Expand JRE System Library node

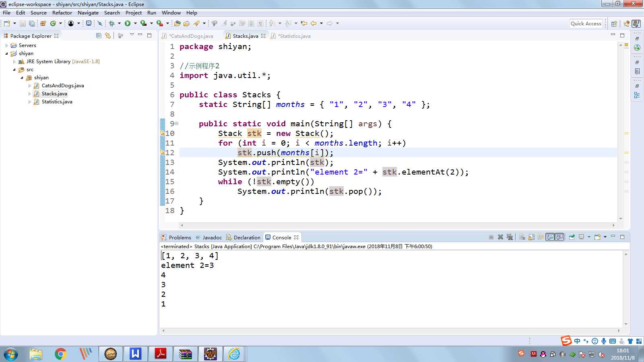point(14,62)
